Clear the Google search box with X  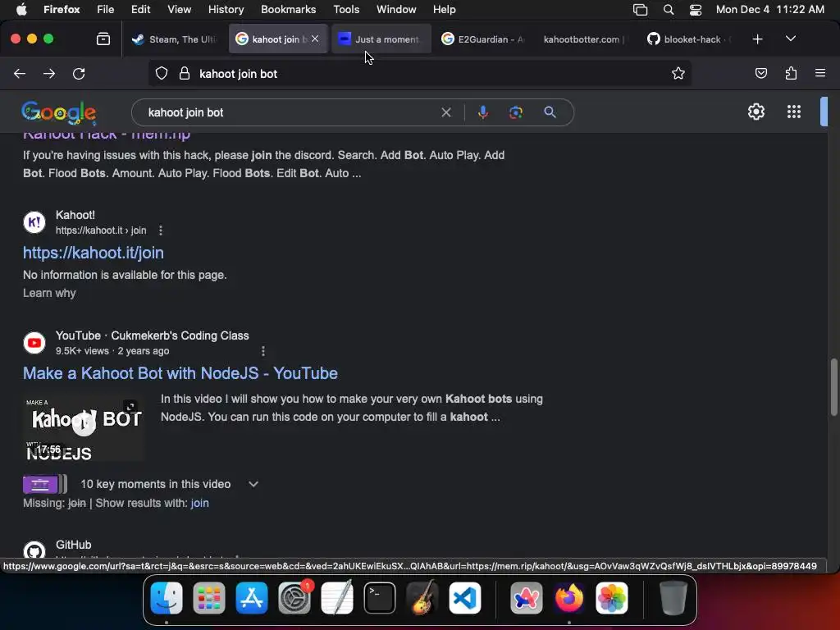pos(445,112)
